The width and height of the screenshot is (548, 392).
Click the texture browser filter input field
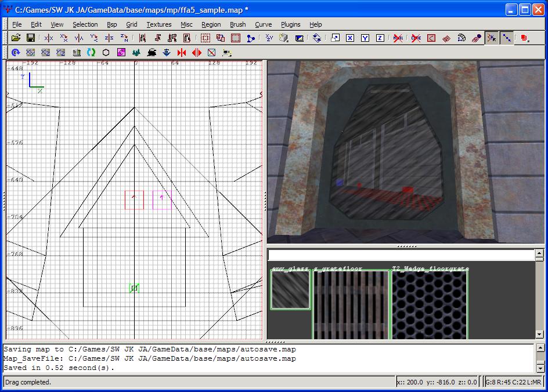(401, 255)
